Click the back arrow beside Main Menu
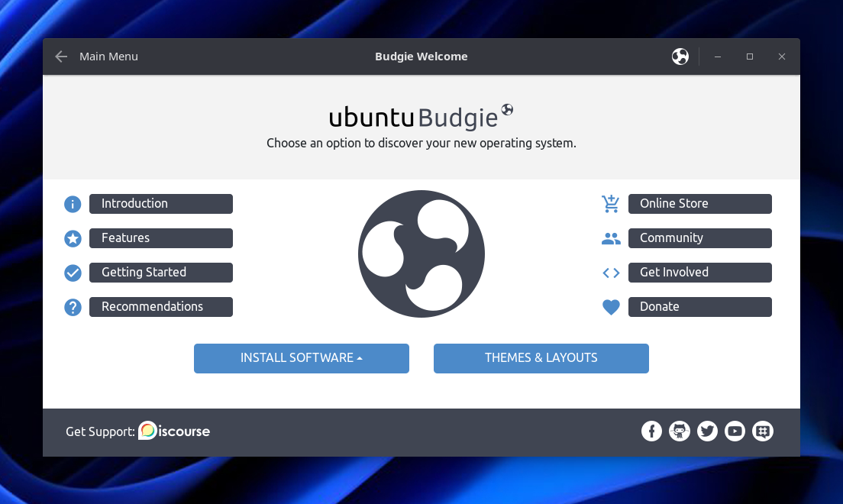 tap(61, 57)
